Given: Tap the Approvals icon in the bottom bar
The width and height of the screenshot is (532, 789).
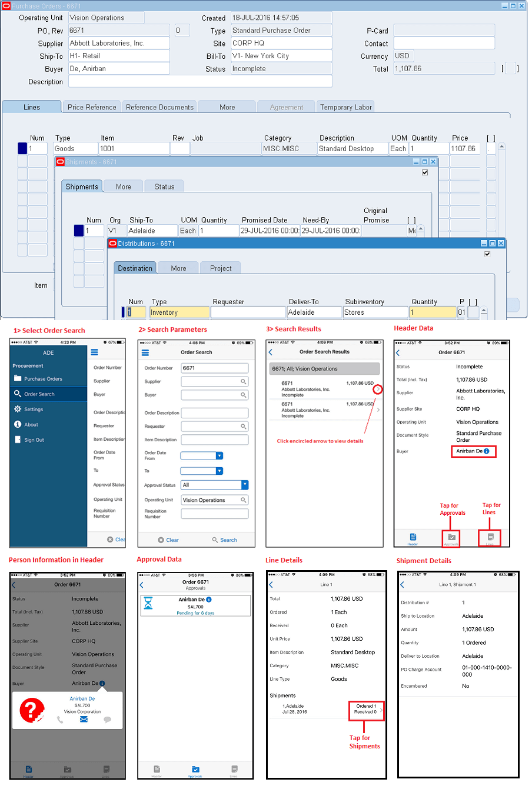Looking at the screenshot, I should coord(452,536).
